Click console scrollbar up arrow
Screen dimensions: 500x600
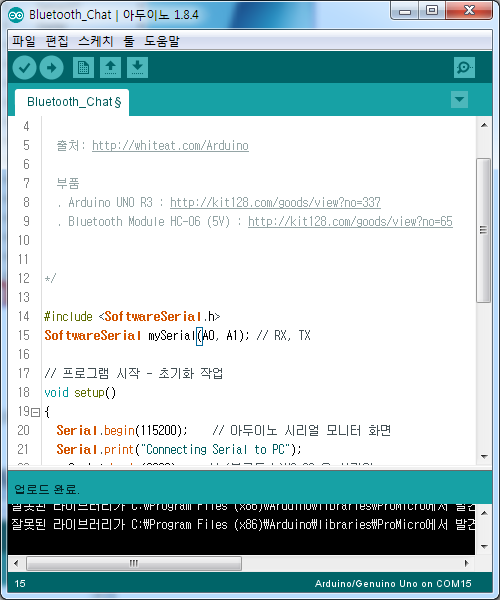[x=484, y=513]
